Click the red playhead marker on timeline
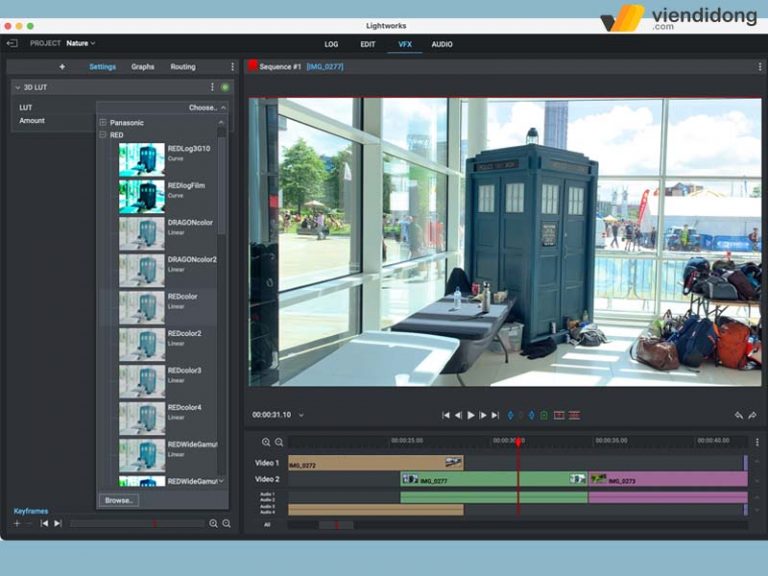 pyautogui.click(x=518, y=442)
